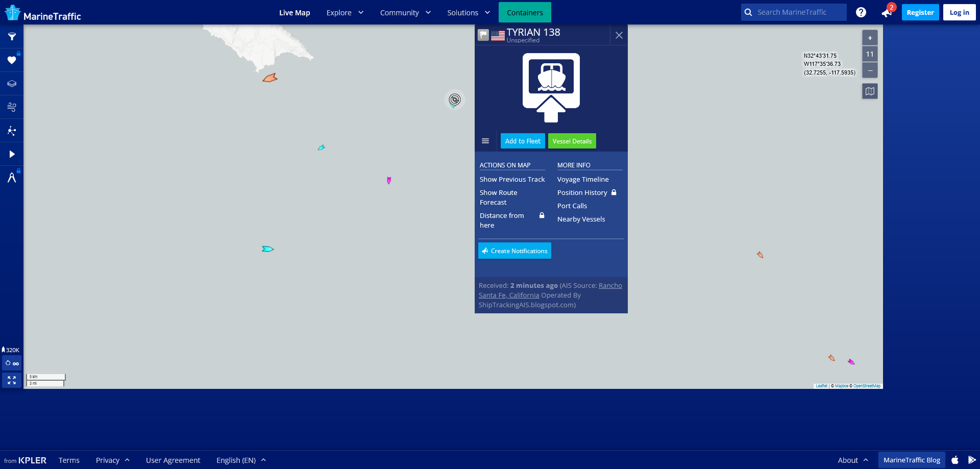The image size is (980, 469).
Task: Open the OpenStreetMap attribution link
Action: coord(867,386)
